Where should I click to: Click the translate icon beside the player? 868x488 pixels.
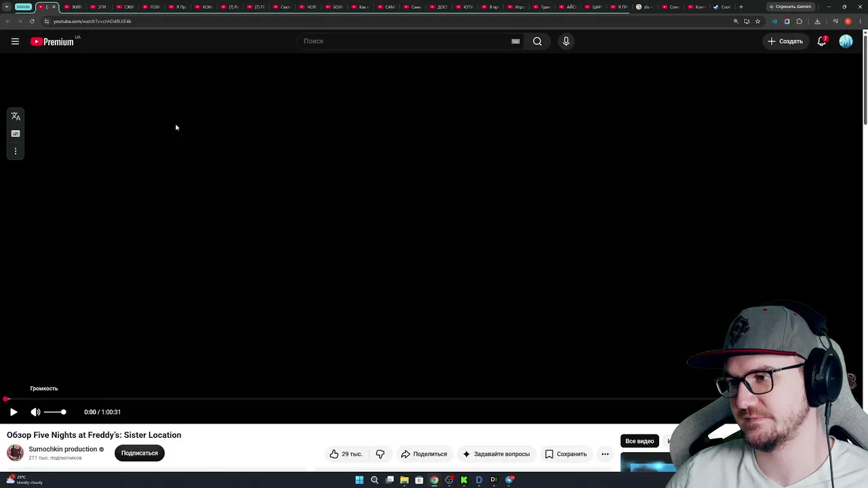pyautogui.click(x=16, y=117)
